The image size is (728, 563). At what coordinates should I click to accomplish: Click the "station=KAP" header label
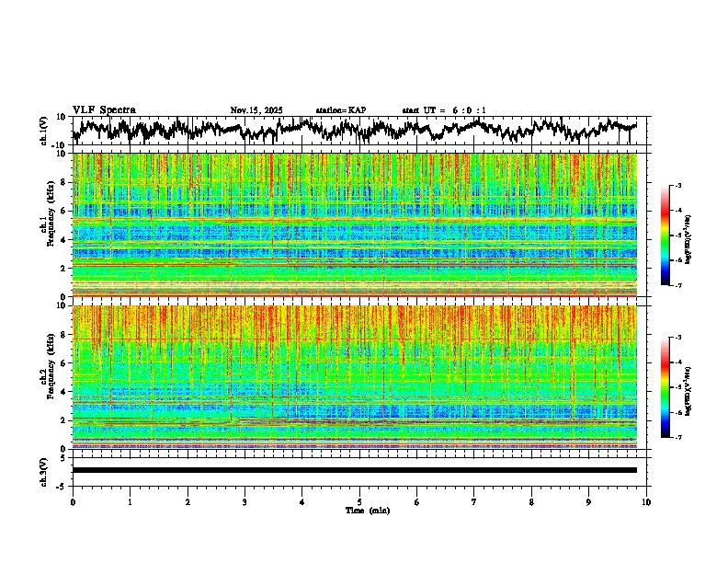pos(341,110)
